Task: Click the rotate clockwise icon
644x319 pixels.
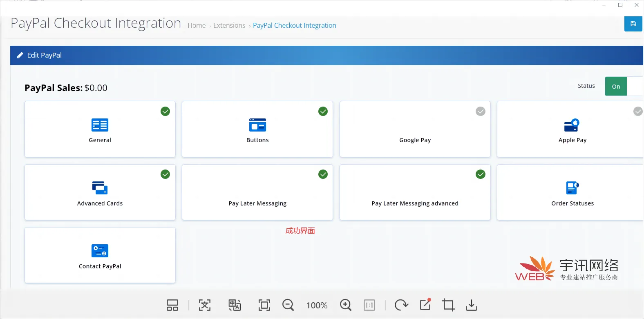Action: (401, 305)
